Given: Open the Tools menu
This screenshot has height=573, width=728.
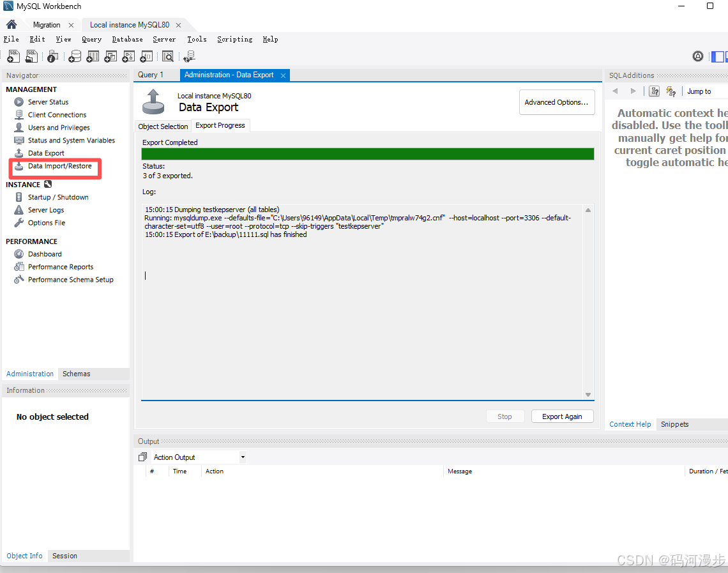Looking at the screenshot, I should [197, 39].
